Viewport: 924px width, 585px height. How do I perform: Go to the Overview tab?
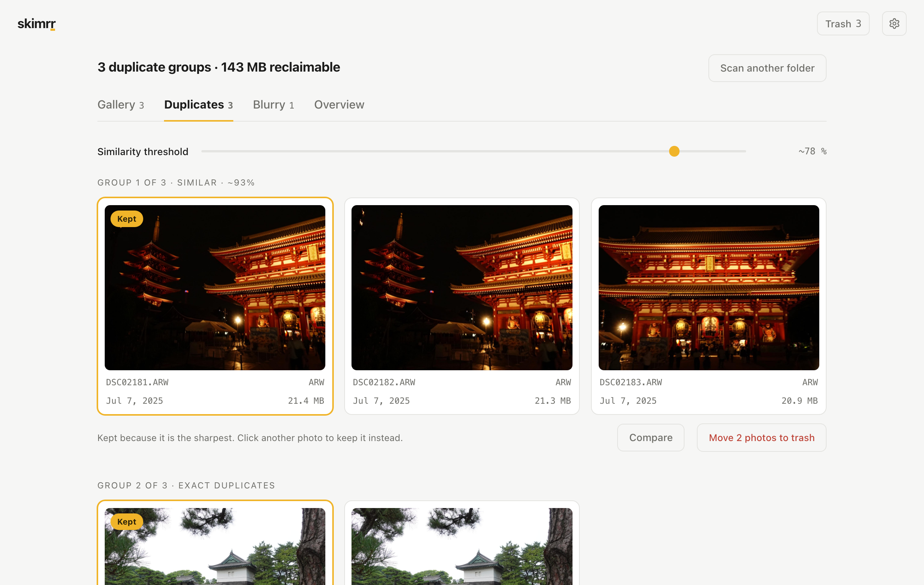[x=339, y=105]
